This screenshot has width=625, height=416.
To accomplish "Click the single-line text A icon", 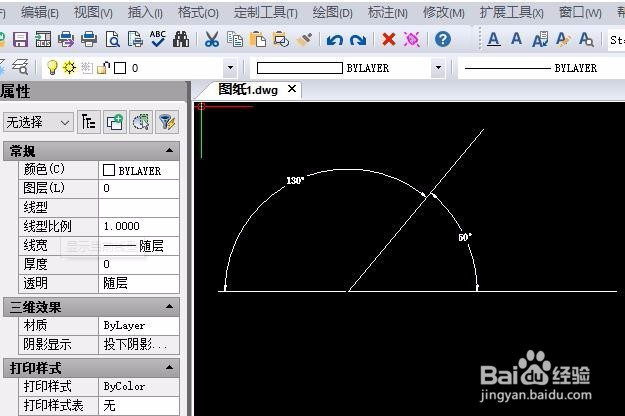I will [x=517, y=39].
